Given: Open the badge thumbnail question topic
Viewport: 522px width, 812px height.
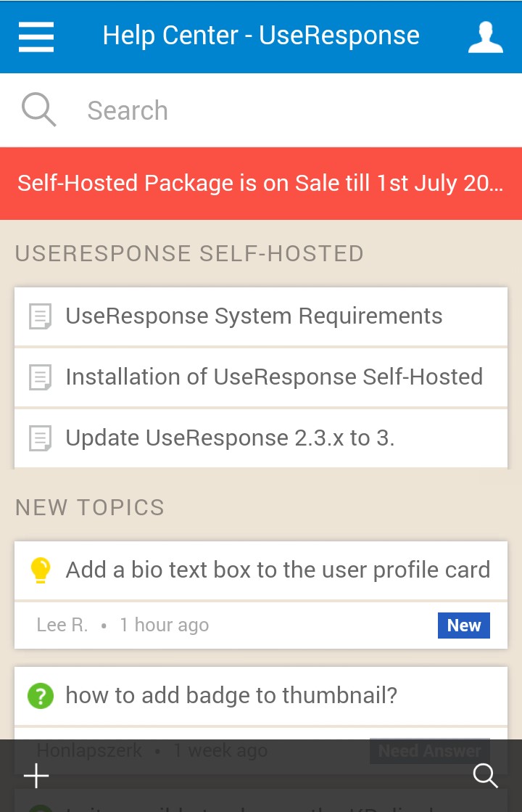Looking at the screenshot, I should pyautogui.click(x=231, y=695).
